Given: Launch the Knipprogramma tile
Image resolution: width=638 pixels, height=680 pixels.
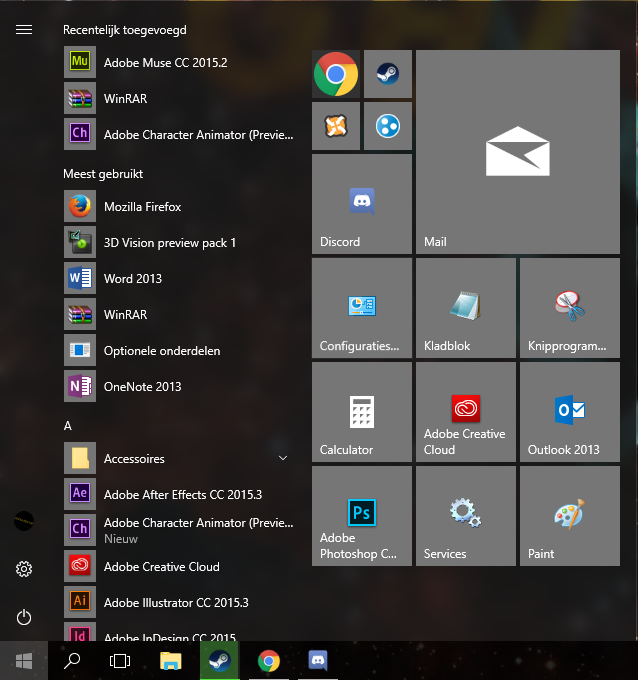Looking at the screenshot, I should click(x=570, y=308).
